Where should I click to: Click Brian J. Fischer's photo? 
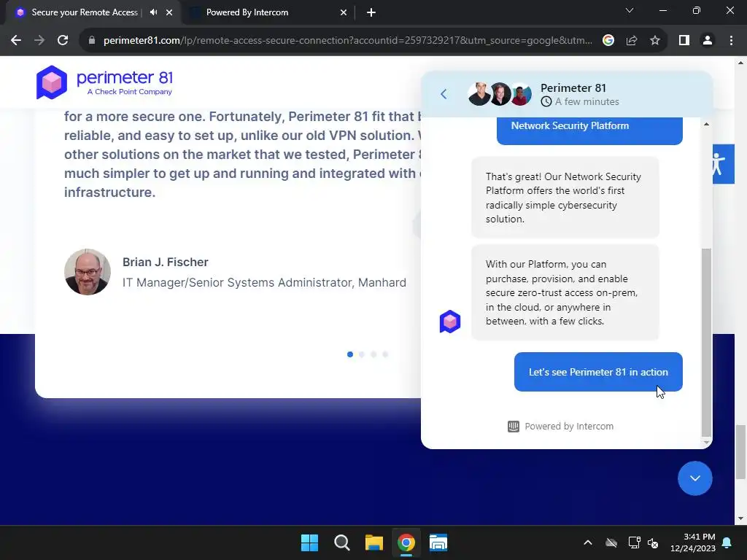[88, 272]
